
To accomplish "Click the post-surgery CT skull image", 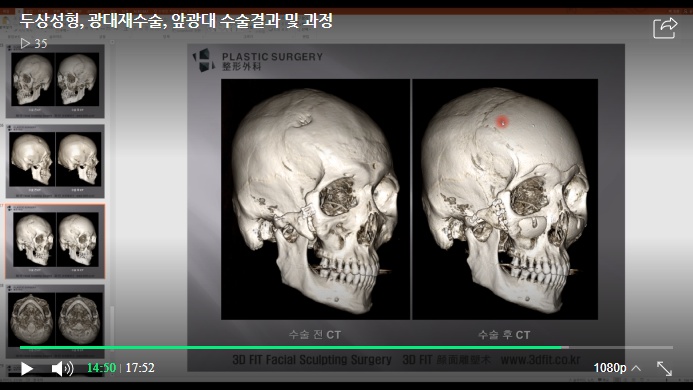I will (x=505, y=199).
